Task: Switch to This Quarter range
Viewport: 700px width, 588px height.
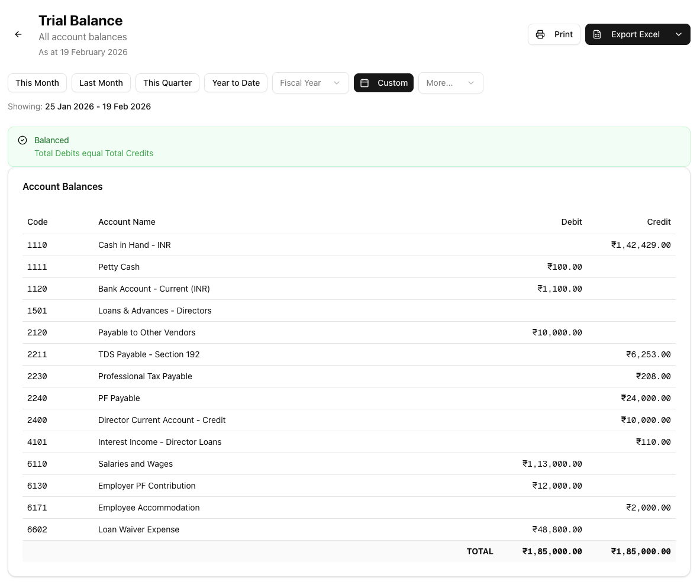Action: [167, 83]
